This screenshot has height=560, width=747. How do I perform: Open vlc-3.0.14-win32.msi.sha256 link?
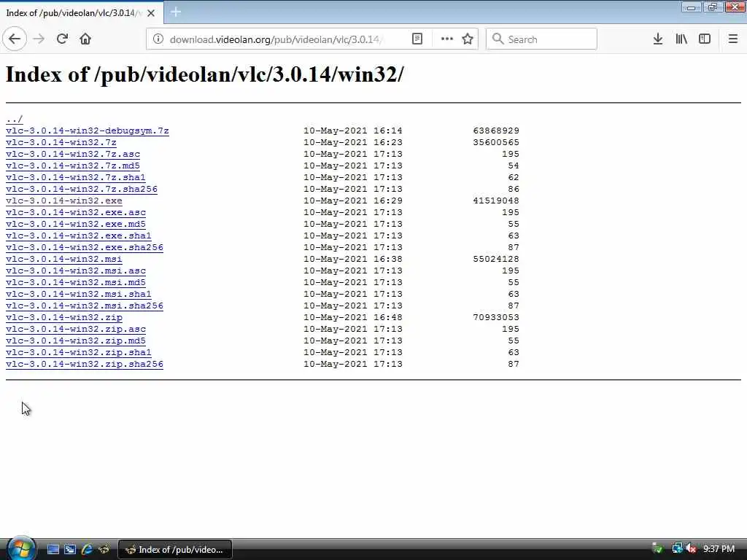tap(85, 306)
